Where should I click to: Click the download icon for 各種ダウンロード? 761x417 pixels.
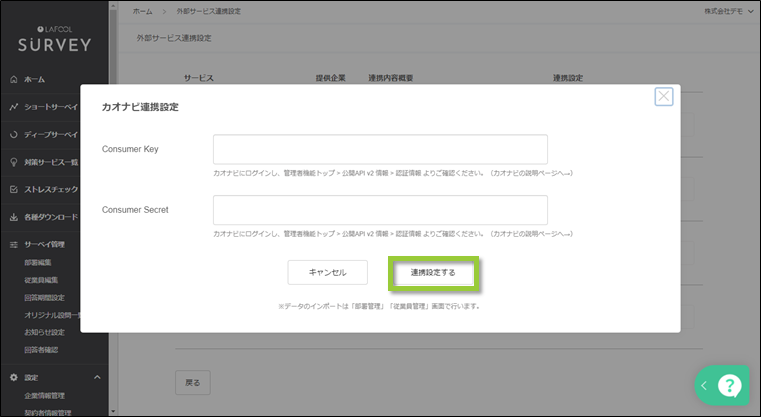point(13,217)
